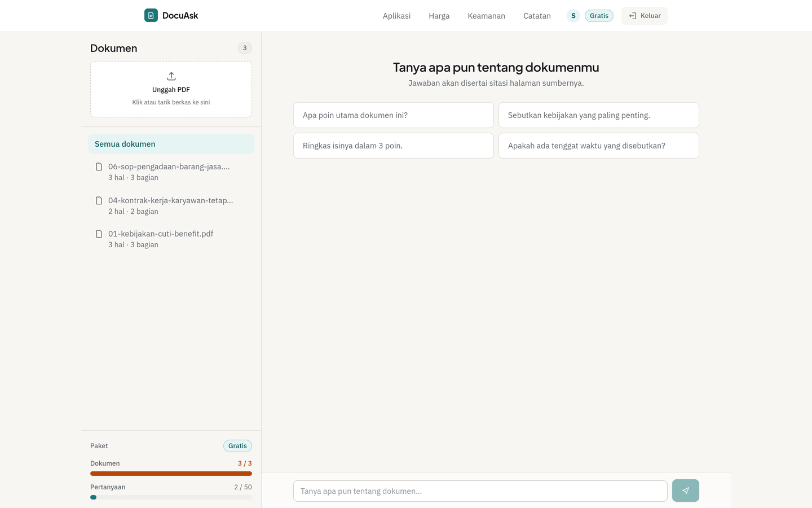Click the paper-plane send button
Image resolution: width=812 pixels, height=508 pixels.
(686, 491)
